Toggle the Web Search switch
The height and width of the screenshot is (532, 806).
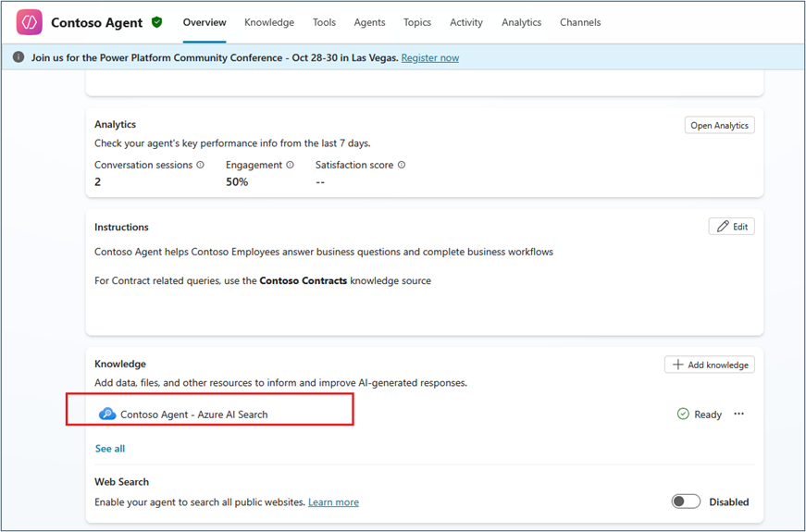pyautogui.click(x=686, y=501)
